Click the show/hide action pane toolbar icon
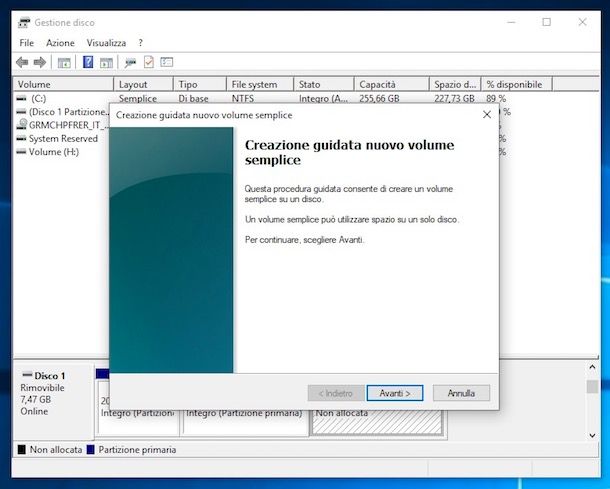This screenshot has width=610, height=489. [106, 62]
